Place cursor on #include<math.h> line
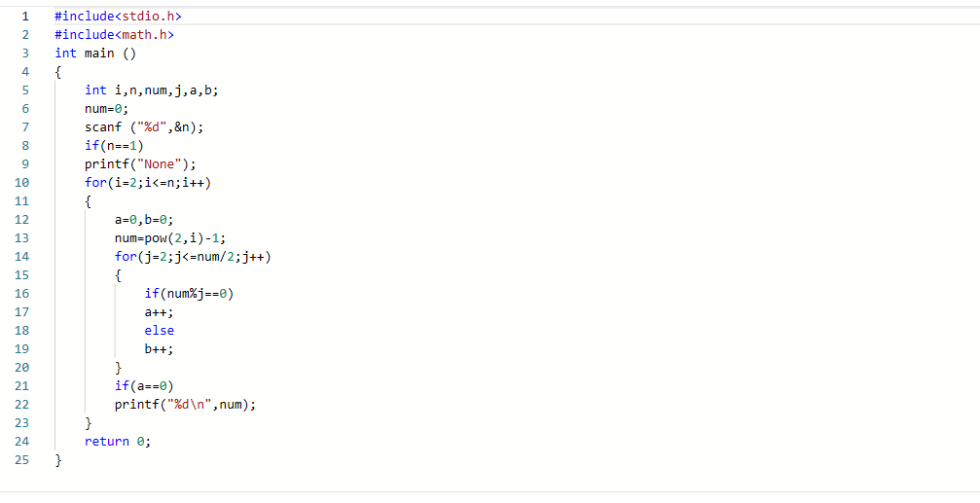The height and width of the screenshot is (503, 980). 114,35
